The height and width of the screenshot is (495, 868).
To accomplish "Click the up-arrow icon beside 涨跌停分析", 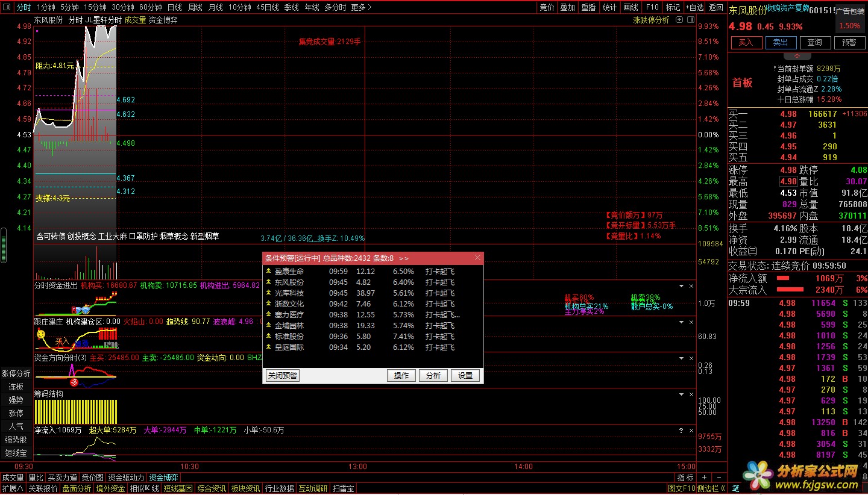I will click(x=679, y=20).
